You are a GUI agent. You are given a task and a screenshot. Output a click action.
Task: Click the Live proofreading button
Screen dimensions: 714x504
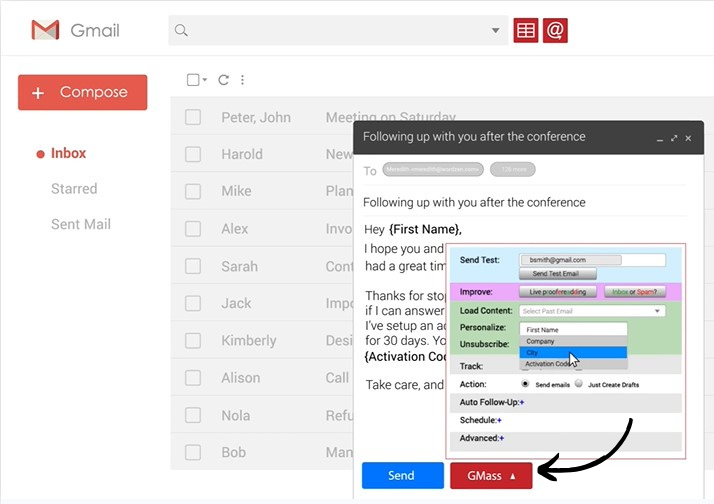(558, 292)
